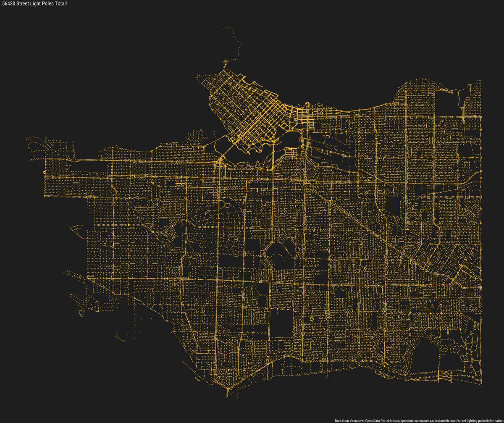The height and width of the screenshot is (423, 504).
Task: Click the sparse scattered dots in the southwest
Action: (126, 328)
